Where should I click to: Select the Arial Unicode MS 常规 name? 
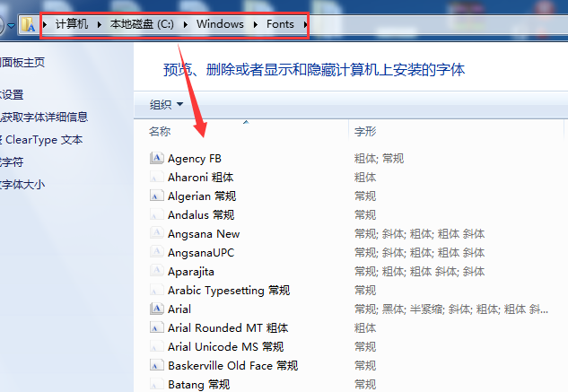click(x=226, y=347)
